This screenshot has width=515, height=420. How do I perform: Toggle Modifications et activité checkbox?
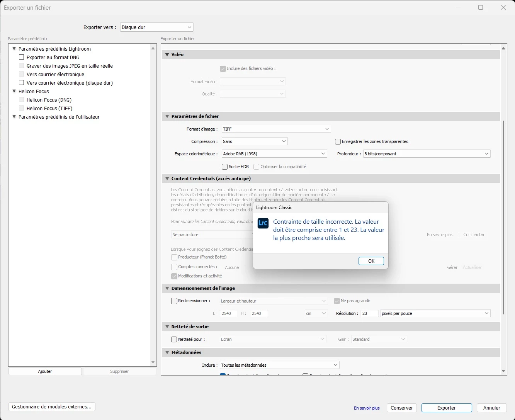point(174,276)
